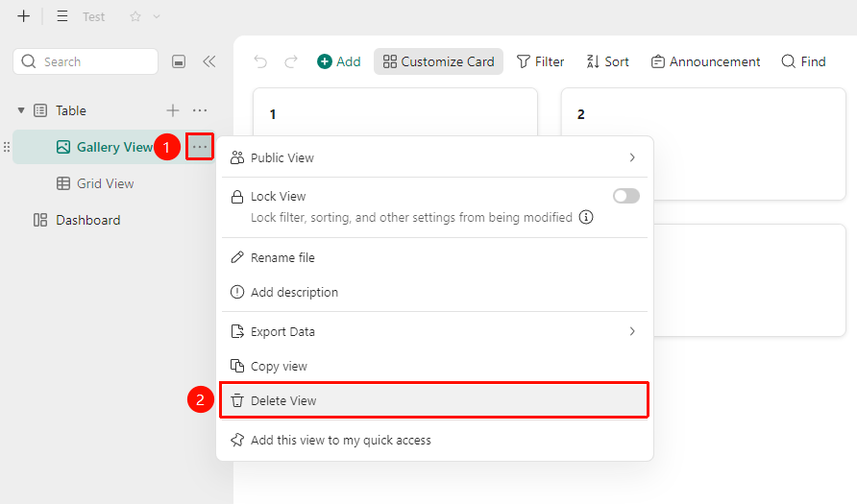857x504 pixels.
Task: Click the Lock View info icon
Action: click(x=586, y=217)
